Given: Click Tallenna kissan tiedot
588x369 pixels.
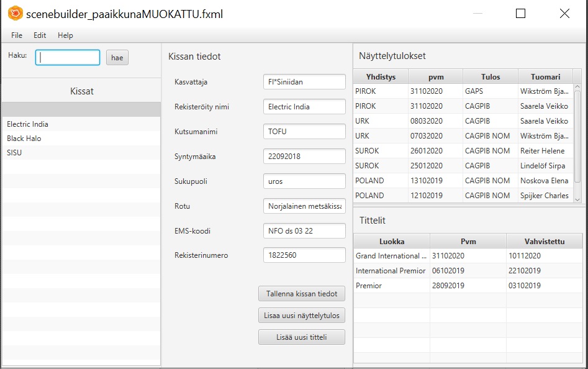Looking at the screenshot, I should (x=302, y=293).
